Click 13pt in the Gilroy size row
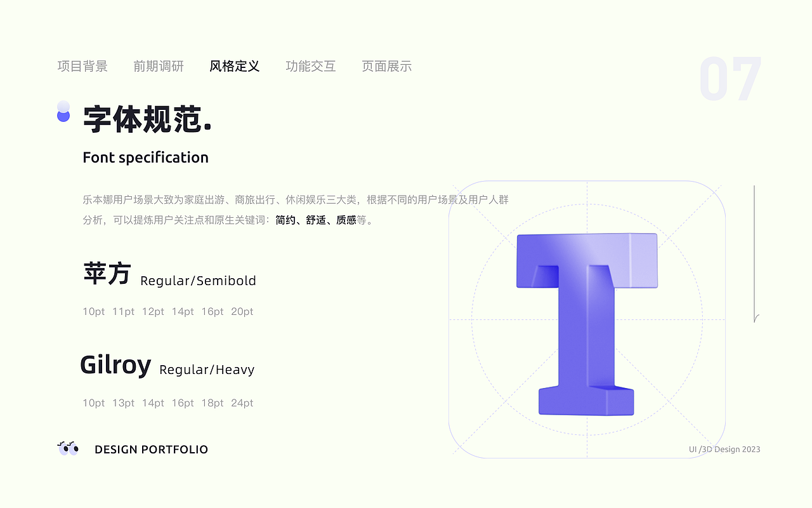The height and width of the screenshot is (508, 812). (124, 403)
